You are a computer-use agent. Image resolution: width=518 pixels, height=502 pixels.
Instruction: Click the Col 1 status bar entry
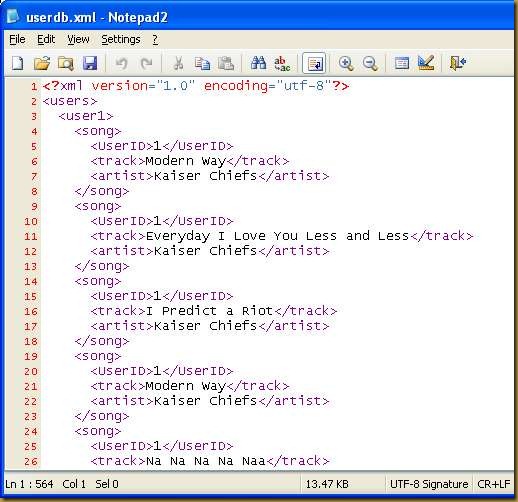click(74, 484)
